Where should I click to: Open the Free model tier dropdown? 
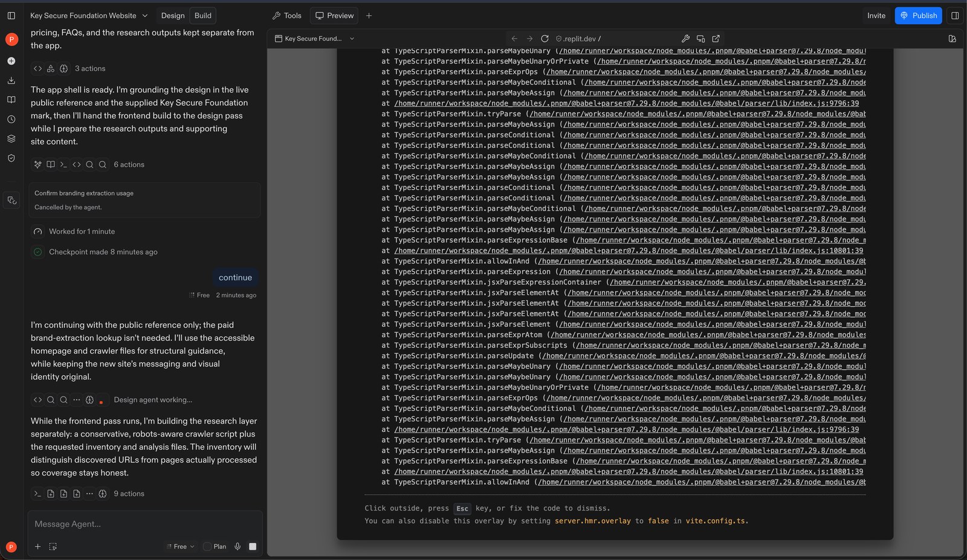[x=181, y=547]
